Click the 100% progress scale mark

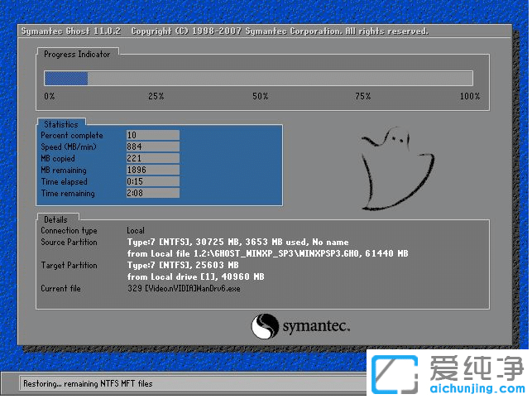[x=470, y=96]
